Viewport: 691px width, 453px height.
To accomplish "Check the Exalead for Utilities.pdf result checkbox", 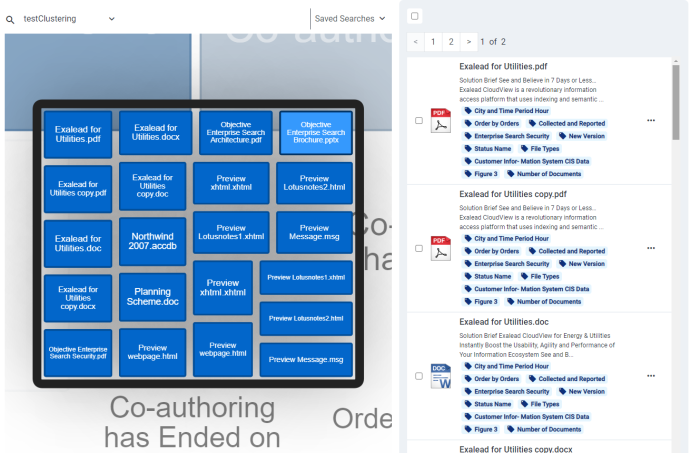I will 418,120.
